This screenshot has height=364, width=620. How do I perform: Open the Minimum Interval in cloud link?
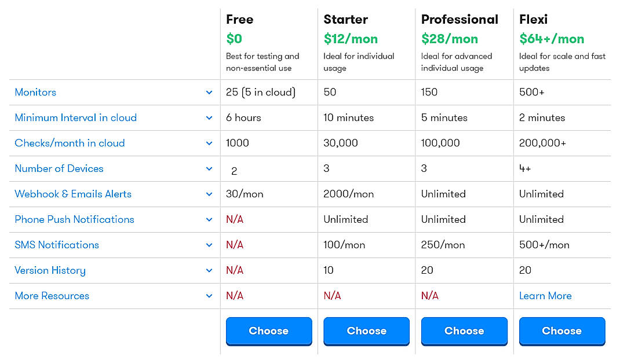point(75,117)
